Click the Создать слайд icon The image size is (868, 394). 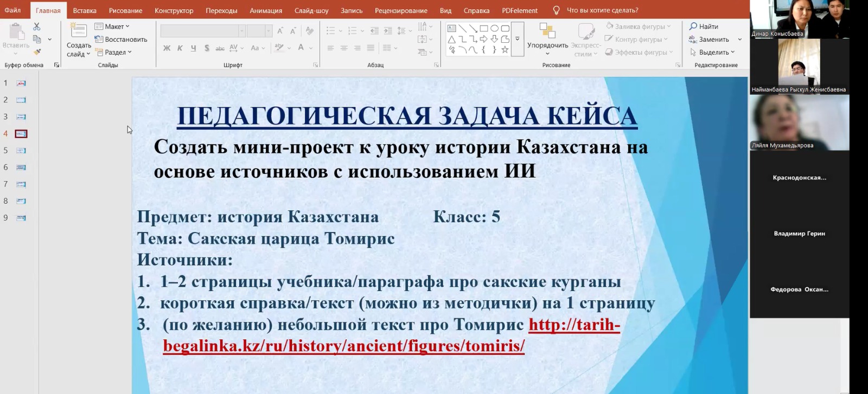(x=79, y=31)
